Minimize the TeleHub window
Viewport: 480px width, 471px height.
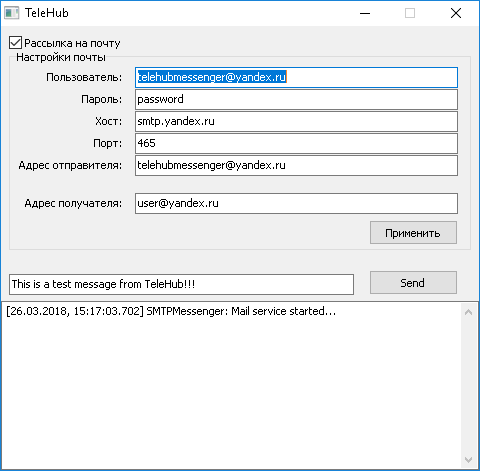coord(365,13)
